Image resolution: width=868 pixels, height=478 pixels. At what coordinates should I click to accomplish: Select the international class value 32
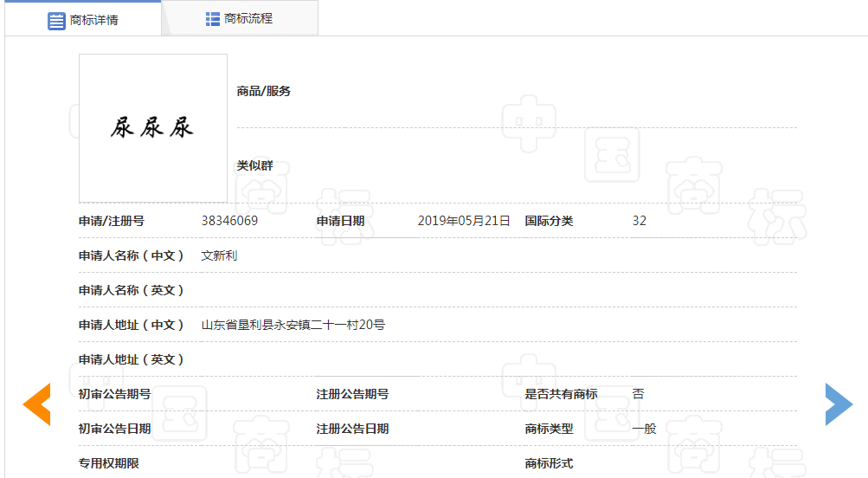pos(639,221)
